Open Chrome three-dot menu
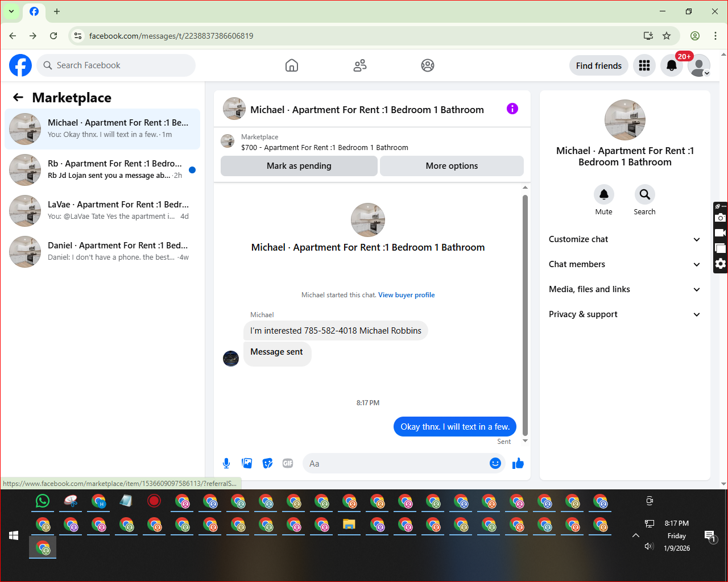728x582 pixels. click(715, 36)
